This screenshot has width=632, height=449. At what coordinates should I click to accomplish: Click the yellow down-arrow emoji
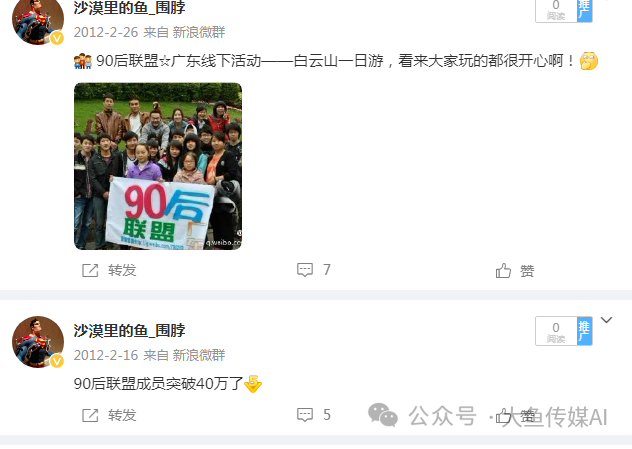pyautogui.click(x=253, y=384)
